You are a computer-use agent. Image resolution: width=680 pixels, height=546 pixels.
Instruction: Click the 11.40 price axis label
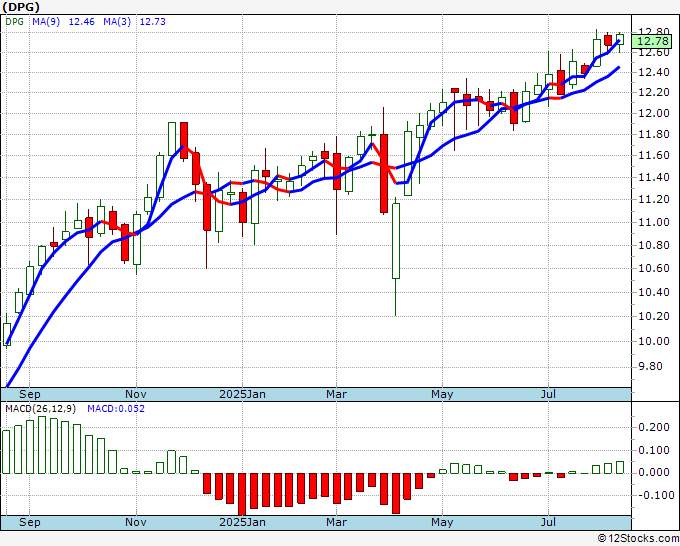654,177
